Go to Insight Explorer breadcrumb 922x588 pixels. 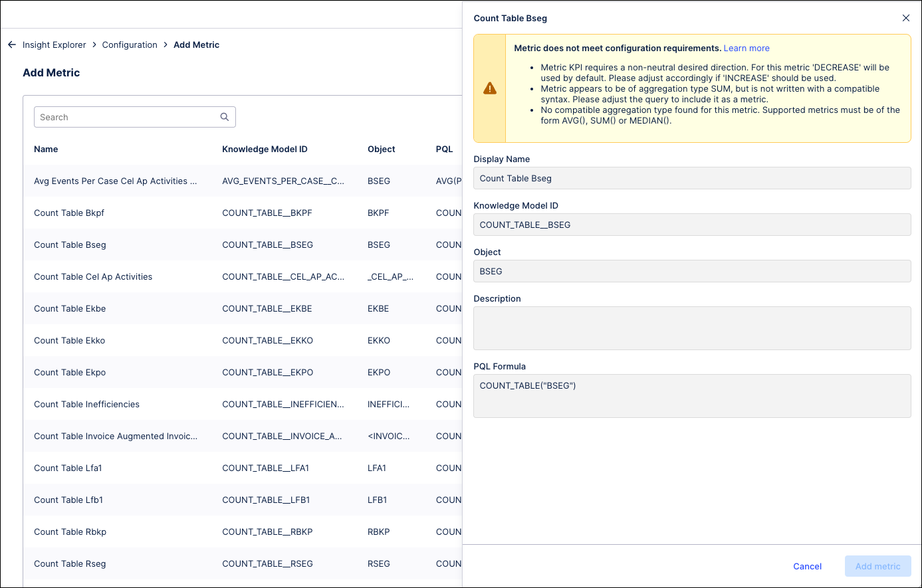click(x=55, y=45)
